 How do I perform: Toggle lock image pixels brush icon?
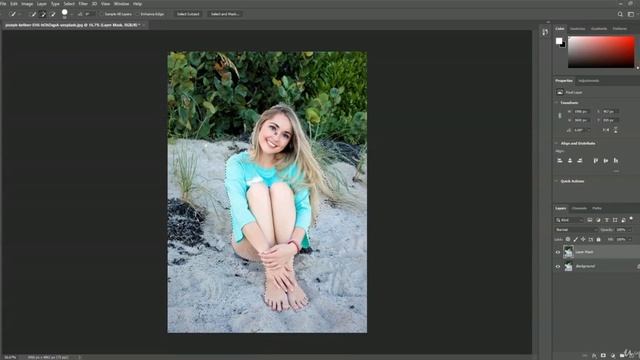576,239
